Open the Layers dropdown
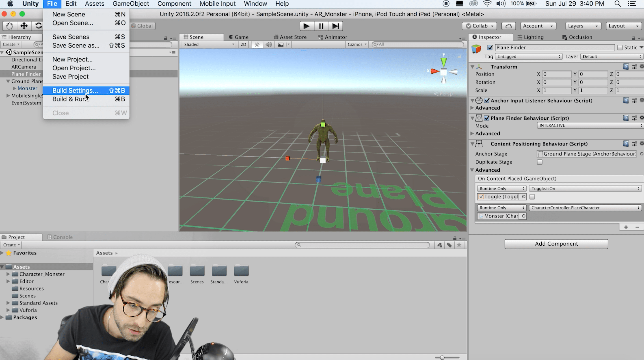This screenshot has width=644, height=360. point(583,26)
